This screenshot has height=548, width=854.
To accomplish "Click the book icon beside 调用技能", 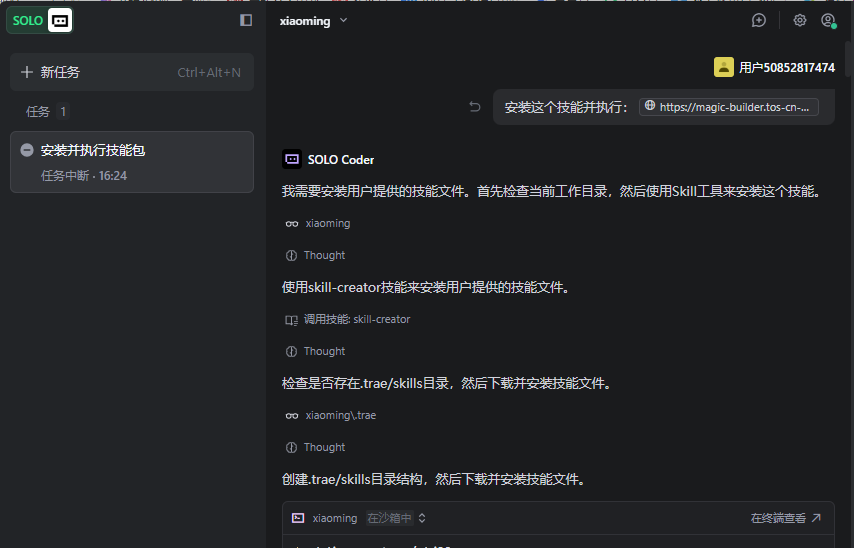I will pyautogui.click(x=292, y=320).
